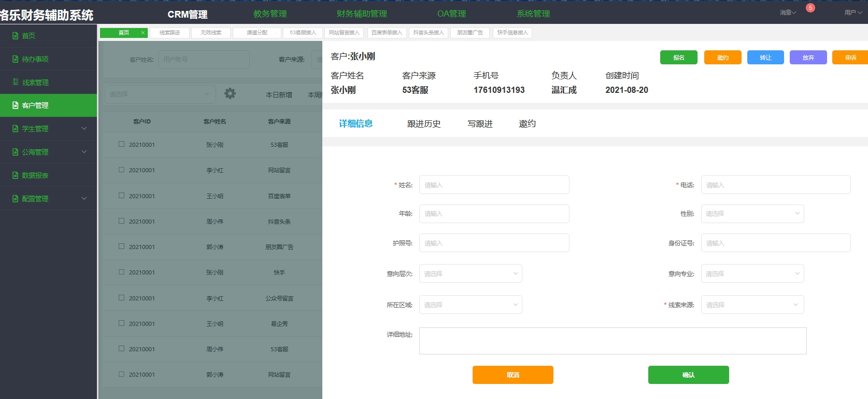868x399 pixels.
Task: Open the gear settings icon above the table
Action: pos(230,93)
